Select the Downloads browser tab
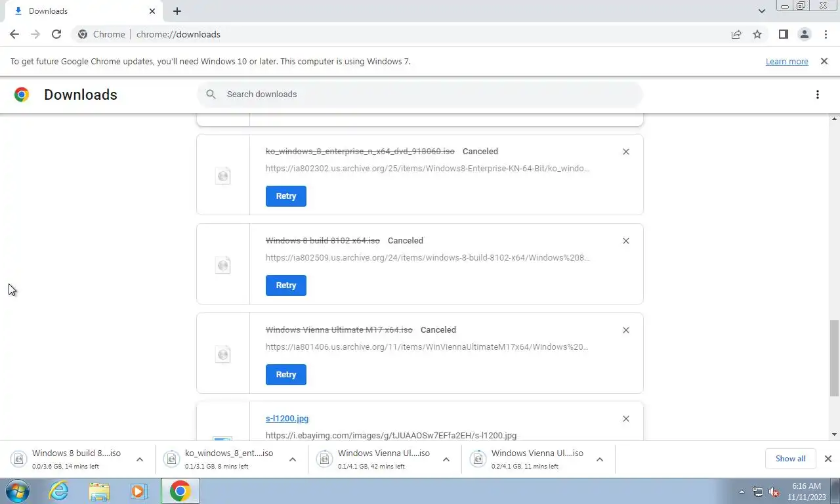Screen dimensions: 840x504 point(83,11)
